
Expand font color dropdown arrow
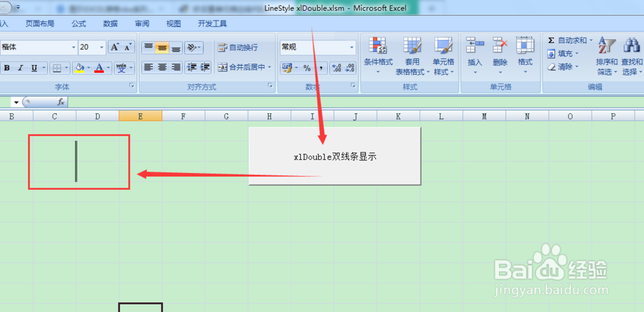tap(109, 68)
